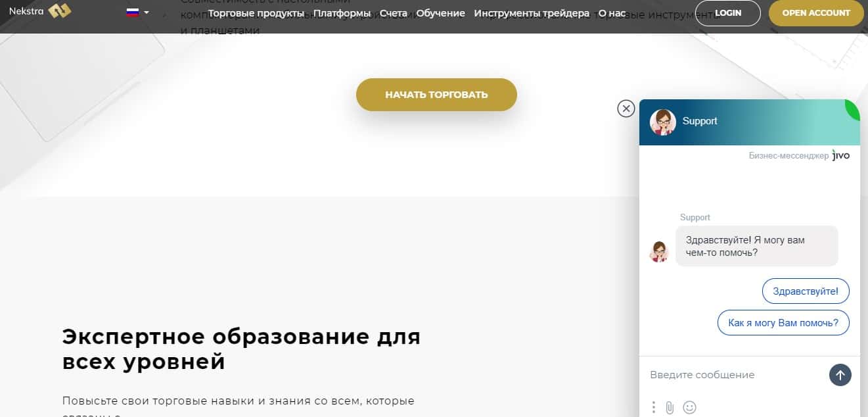Click the OPEN ACCOUNT button

816,13
